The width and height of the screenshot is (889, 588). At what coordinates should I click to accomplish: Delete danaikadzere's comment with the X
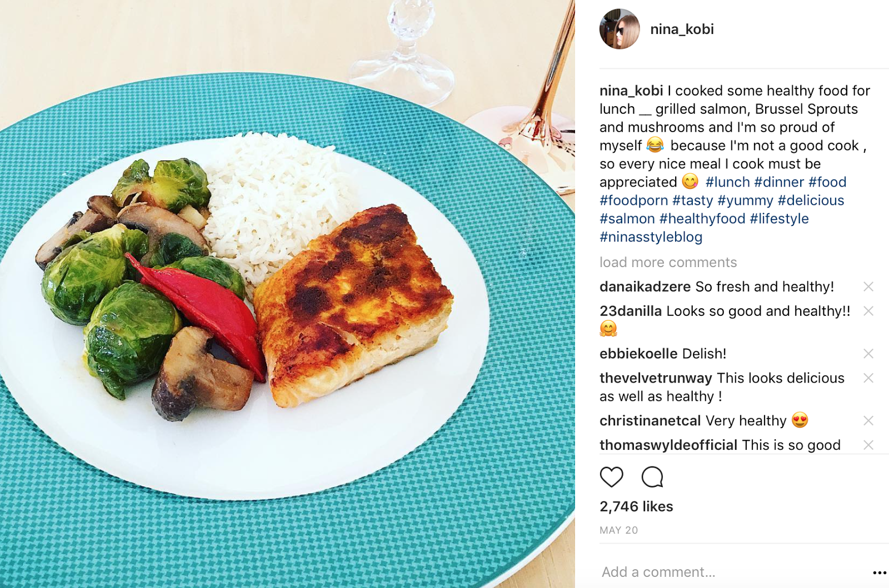point(868,287)
